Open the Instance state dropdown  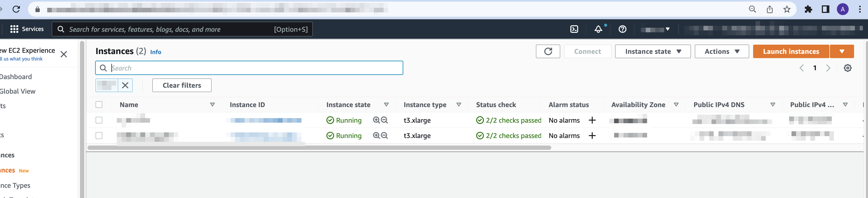pos(653,51)
